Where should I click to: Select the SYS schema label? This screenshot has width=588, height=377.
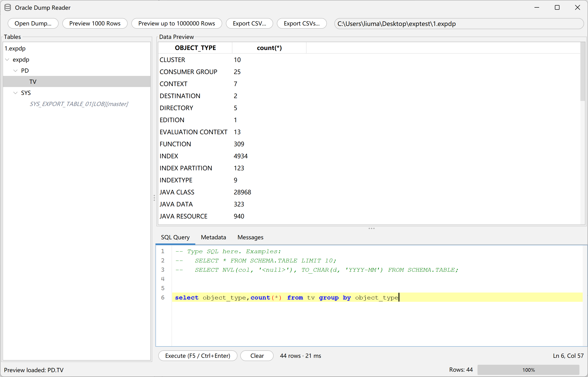point(26,93)
